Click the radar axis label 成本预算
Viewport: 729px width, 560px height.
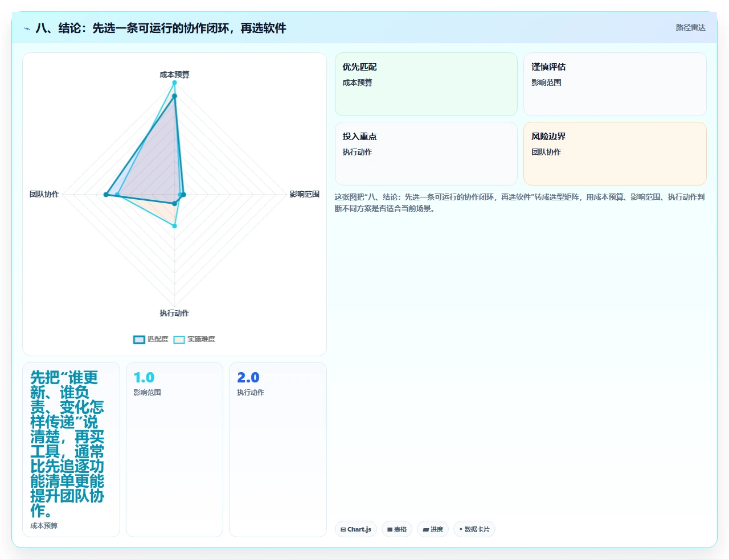174,75
